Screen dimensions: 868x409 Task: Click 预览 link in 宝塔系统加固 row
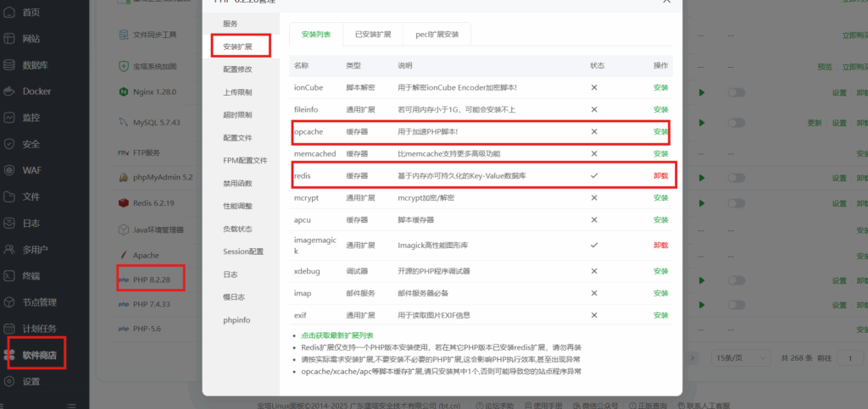pyautogui.click(x=824, y=67)
